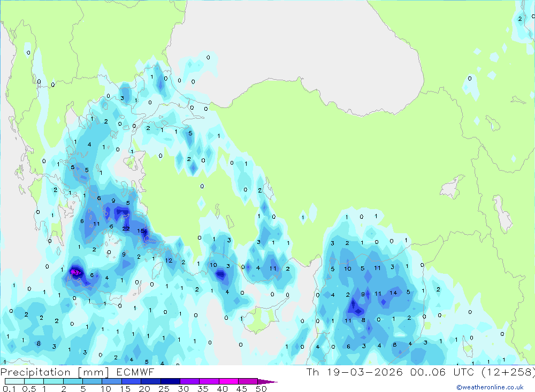The width and height of the screenshot is (535, 392).
Task: Click the 12 mm value on the map
Action: 169,260
